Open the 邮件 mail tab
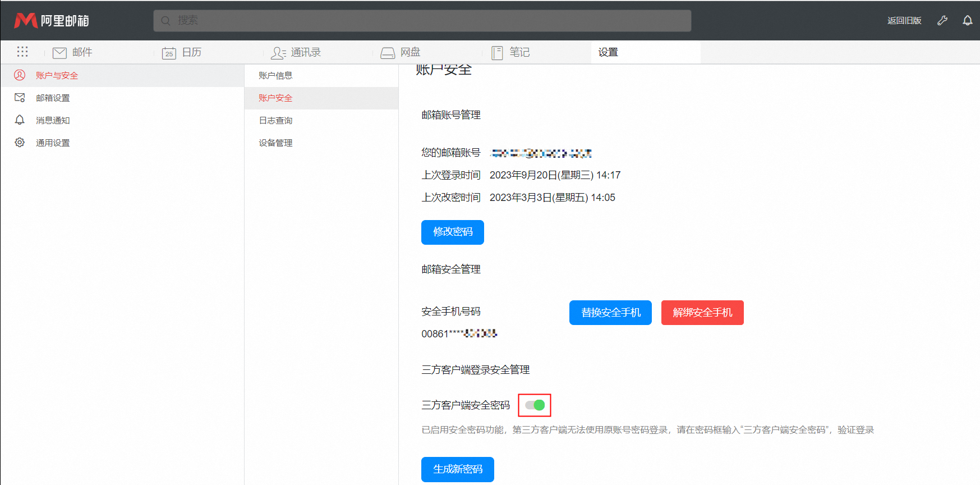This screenshot has height=485, width=980. (x=72, y=52)
